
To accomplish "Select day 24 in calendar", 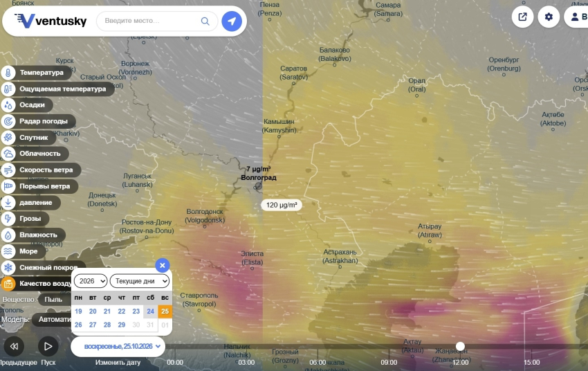I will point(150,311).
